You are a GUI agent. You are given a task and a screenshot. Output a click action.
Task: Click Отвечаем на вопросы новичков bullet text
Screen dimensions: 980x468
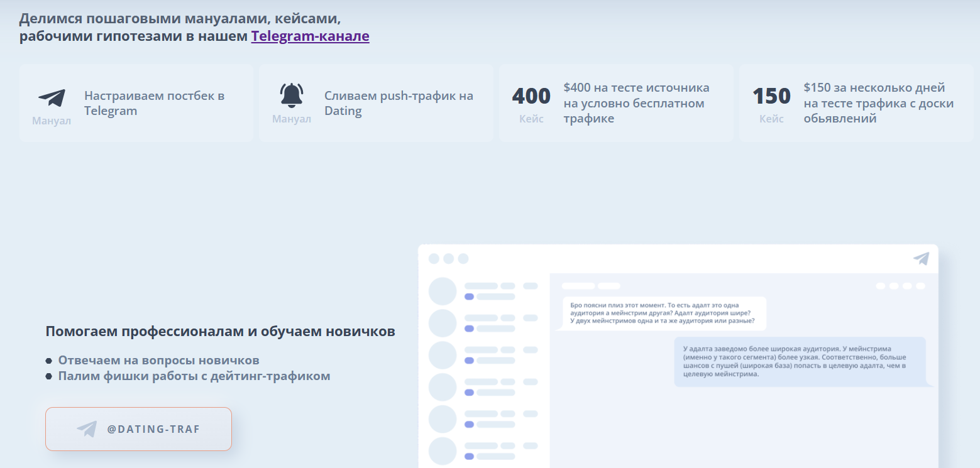click(x=158, y=360)
